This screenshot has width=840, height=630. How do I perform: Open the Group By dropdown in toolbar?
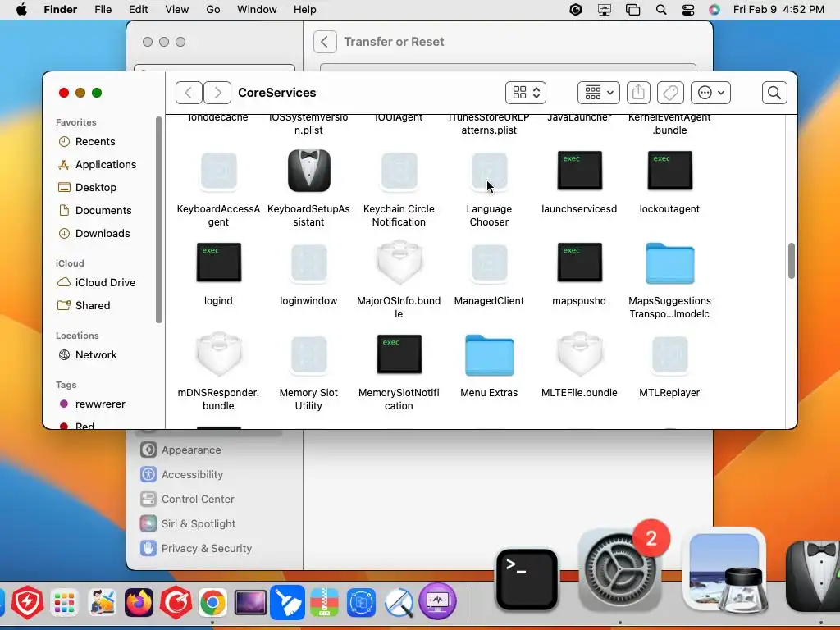pyautogui.click(x=598, y=93)
